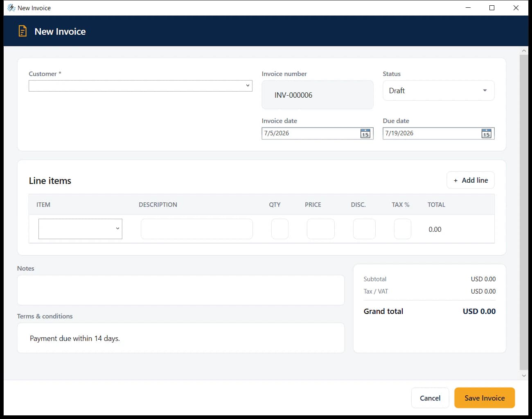Click into the Notes text area
Image resolution: width=532 pixels, height=419 pixels.
click(x=180, y=290)
